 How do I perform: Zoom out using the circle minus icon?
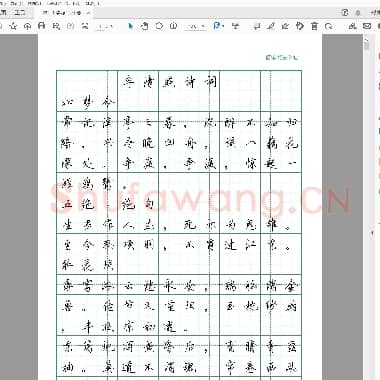pos(159,26)
